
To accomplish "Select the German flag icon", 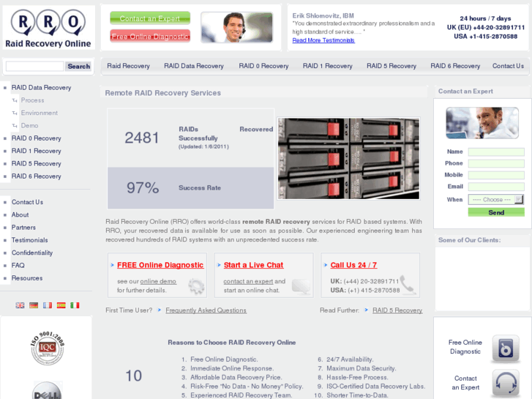I will tap(34, 305).
